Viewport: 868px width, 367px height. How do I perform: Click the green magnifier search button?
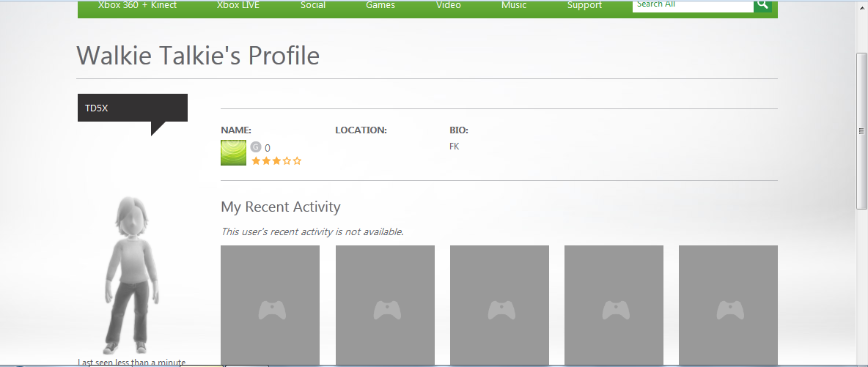(x=763, y=5)
